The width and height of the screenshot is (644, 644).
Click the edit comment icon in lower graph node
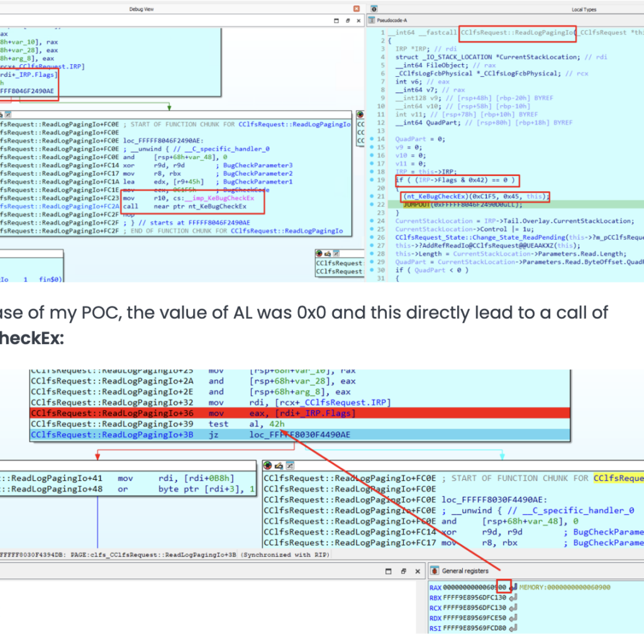point(279,466)
